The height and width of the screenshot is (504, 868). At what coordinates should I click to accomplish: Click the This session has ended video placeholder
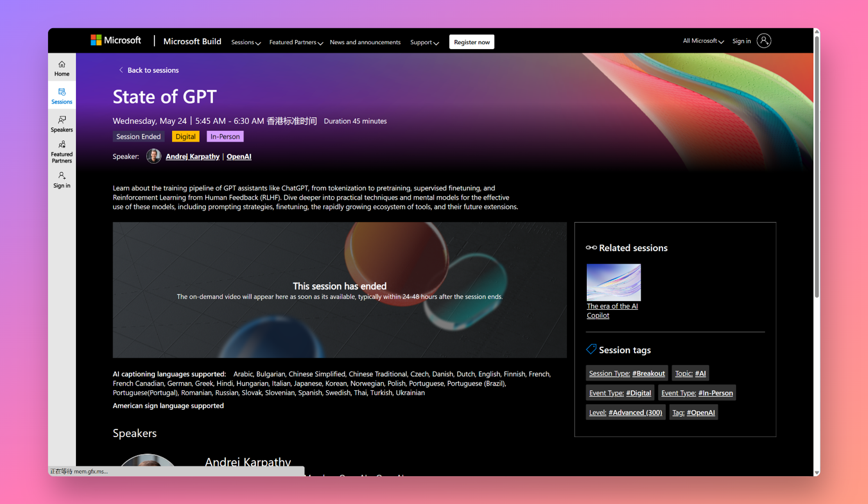pyautogui.click(x=339, y=290)
